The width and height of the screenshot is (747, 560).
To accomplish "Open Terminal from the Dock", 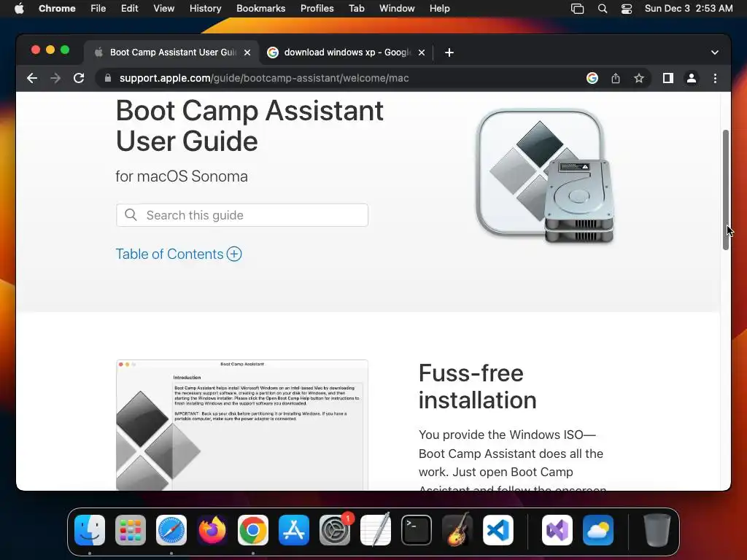I will (417, 530).
